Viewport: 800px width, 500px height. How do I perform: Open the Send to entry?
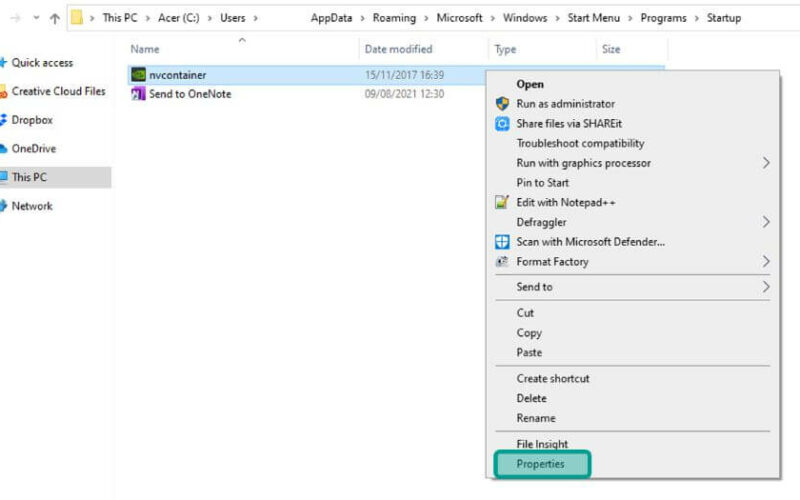coord(534,287)
